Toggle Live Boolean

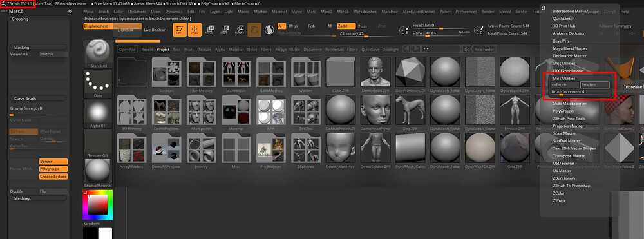(x=155, y=30)
